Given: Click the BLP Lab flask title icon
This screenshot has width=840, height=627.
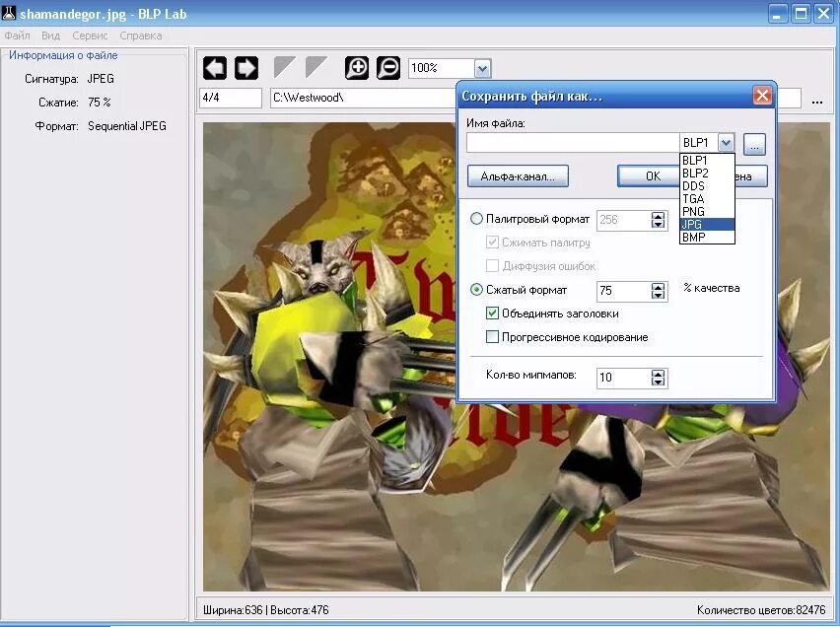Looking at the screenshot, I should [x=9, y=13].
